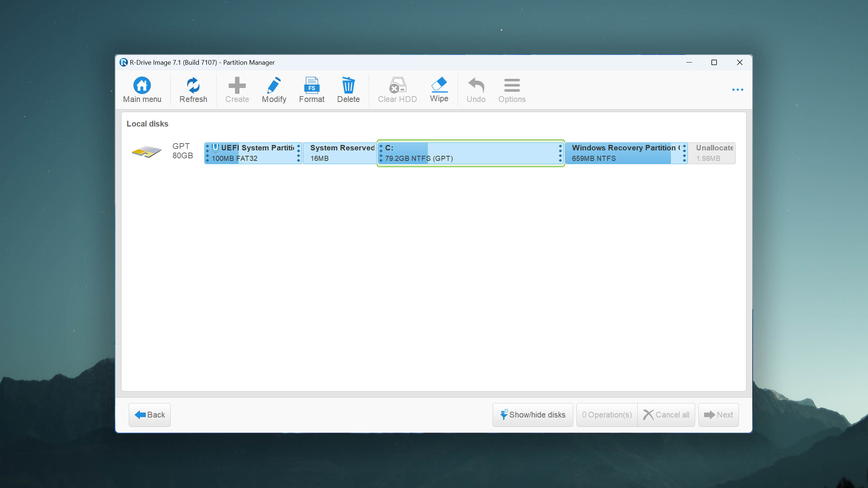Select the Wipe eraser tool
Viewport: 868px width, 488px height.
click(x=439, y=85)
